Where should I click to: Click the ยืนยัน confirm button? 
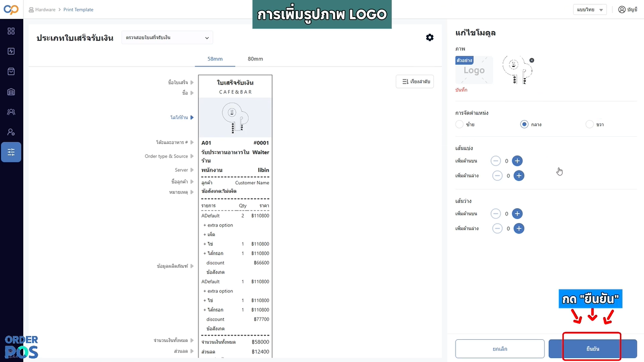pyautogui.click(x=592, y=349)
